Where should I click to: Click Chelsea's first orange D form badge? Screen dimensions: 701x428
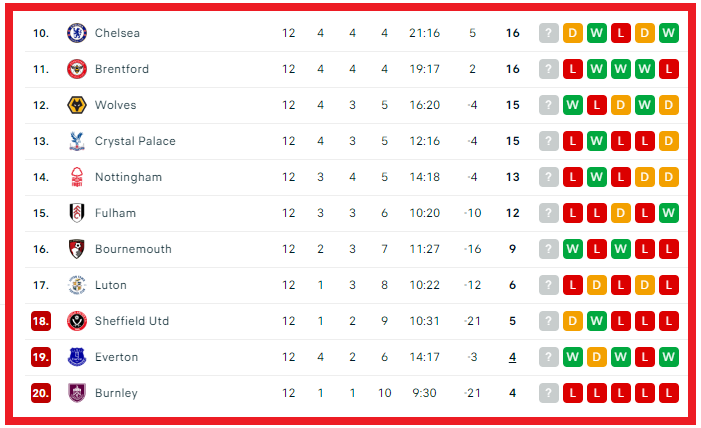(573, 33)
